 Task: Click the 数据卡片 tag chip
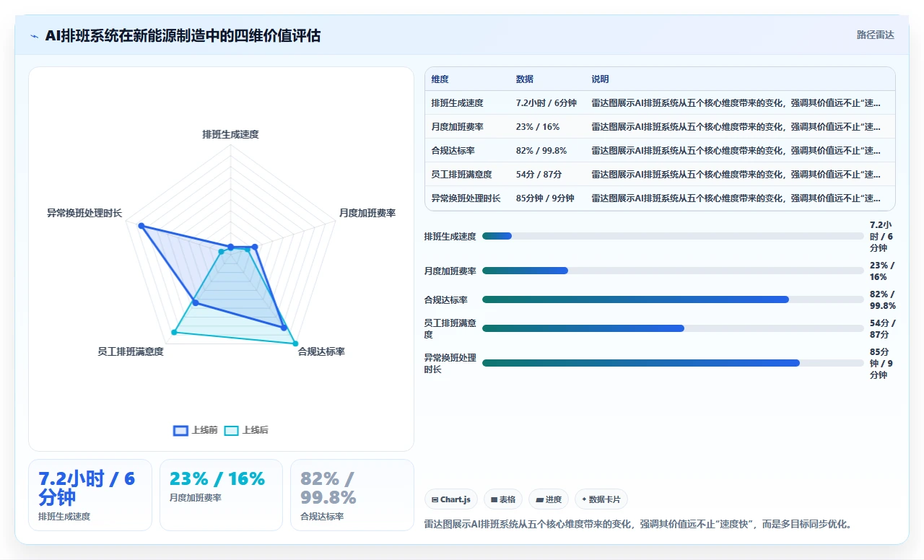point(601,499)
